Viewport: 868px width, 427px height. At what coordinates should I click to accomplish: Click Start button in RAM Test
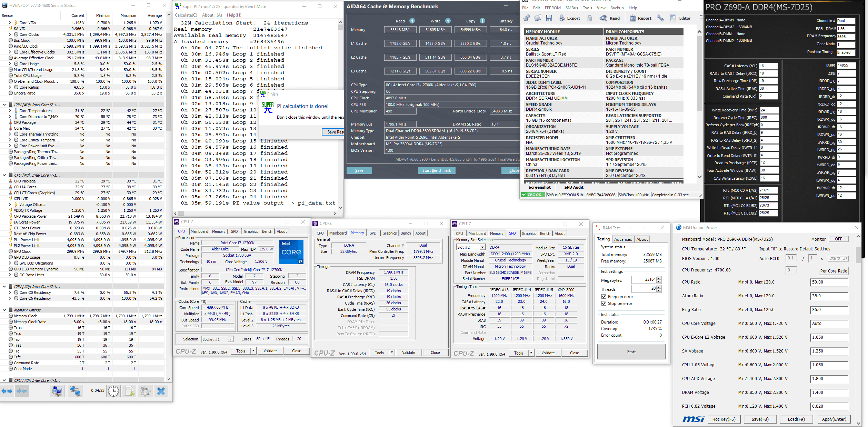click(631, 352)
